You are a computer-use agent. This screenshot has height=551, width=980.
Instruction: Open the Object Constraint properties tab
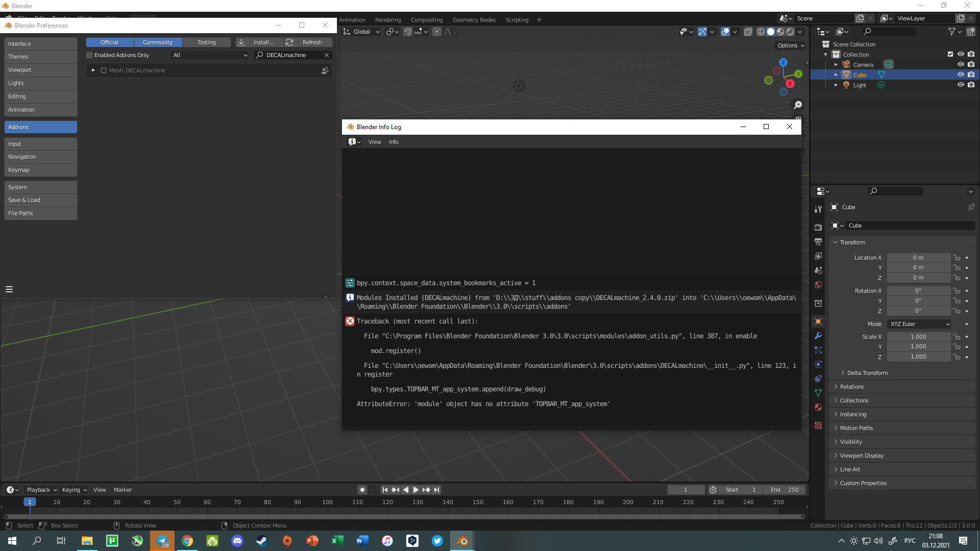pos(818,379)
